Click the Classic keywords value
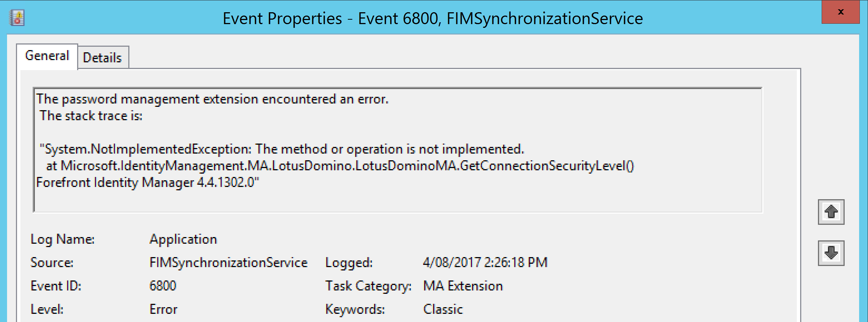Screen dimensions: 868x322 coord(442,308)
